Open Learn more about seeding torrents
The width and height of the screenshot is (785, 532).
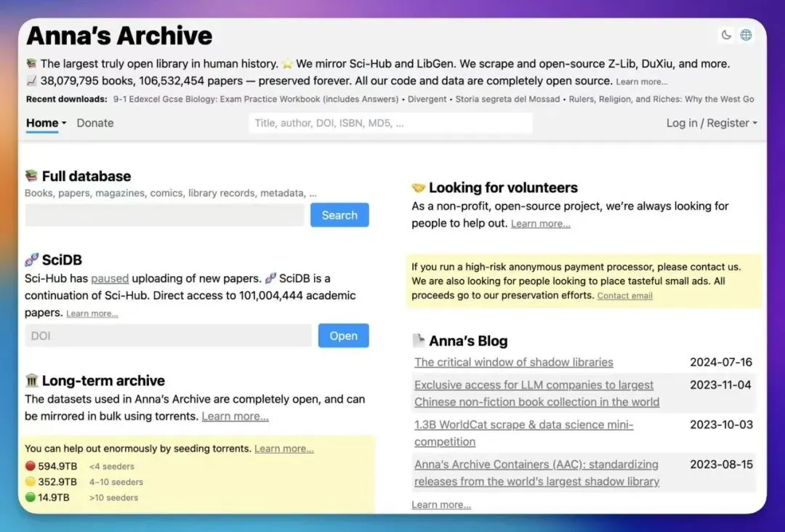pyautogui.click(x=284, y=448)
